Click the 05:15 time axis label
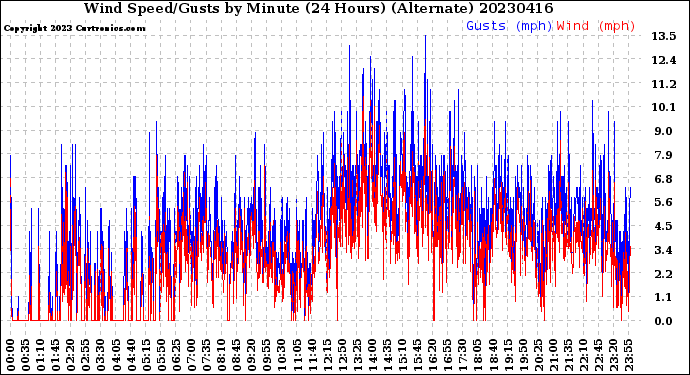The width and height of the screenshot is (690, 375). pos(146,355)
